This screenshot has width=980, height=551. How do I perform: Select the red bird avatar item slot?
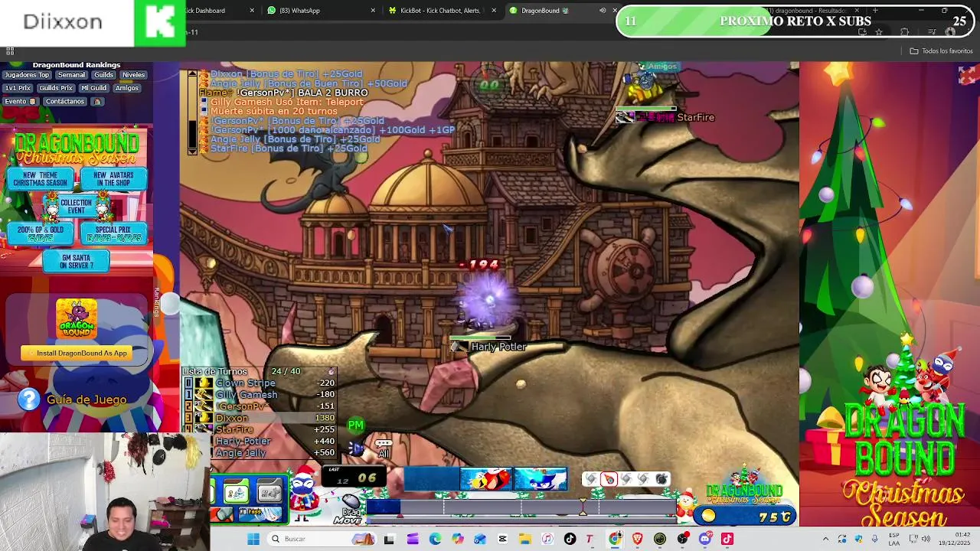pos(486,479)
